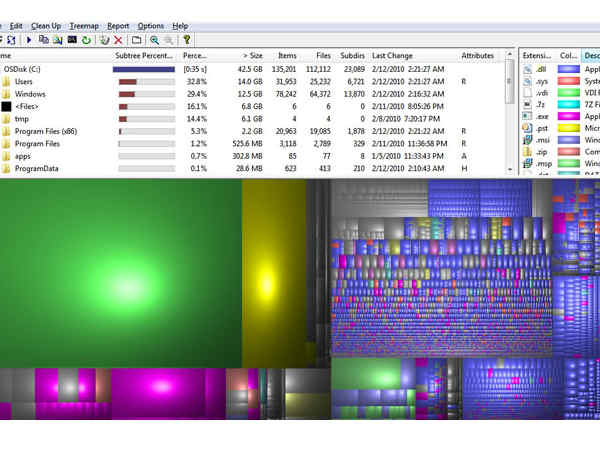Screen dimensions: 600x450
Task: Click the Refresh All toolbar icon
Action: click(11, 40)
